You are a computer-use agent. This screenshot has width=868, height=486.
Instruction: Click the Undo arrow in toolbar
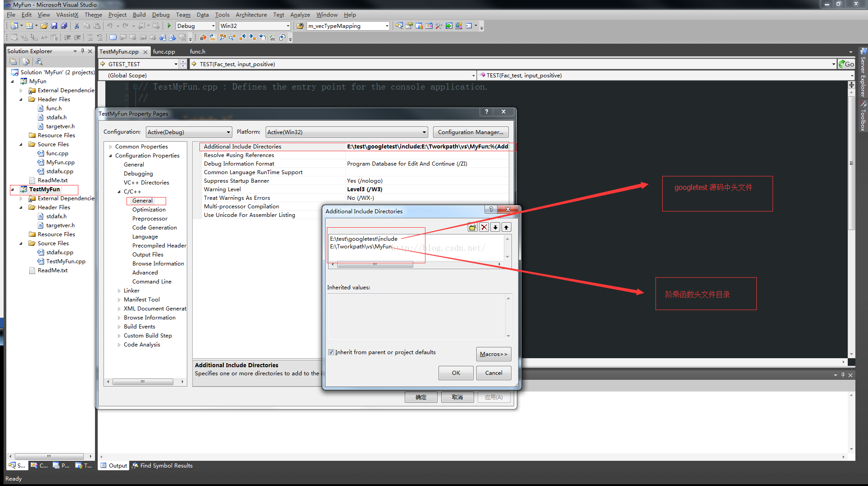[x=110, y=26]
